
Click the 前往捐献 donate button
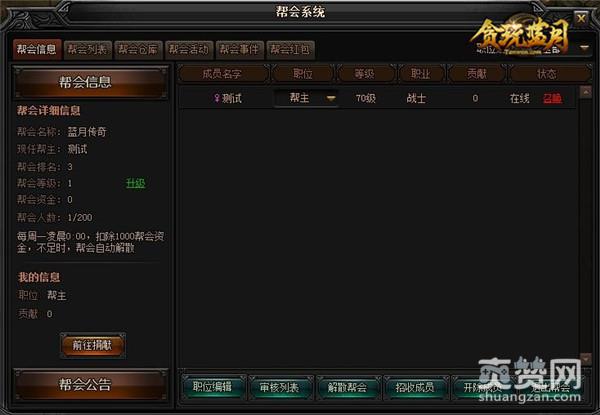(x=93, y=345)
